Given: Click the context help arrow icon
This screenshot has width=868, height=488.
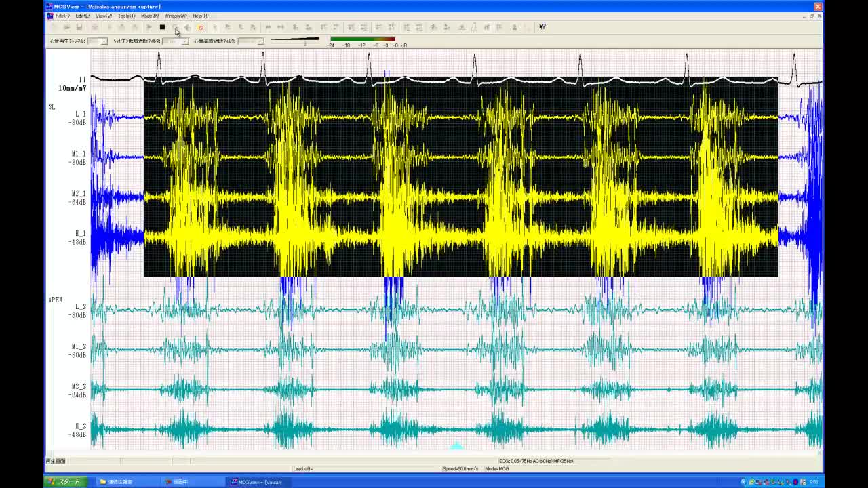Looking at the screenshot, I should coord(542,27).
